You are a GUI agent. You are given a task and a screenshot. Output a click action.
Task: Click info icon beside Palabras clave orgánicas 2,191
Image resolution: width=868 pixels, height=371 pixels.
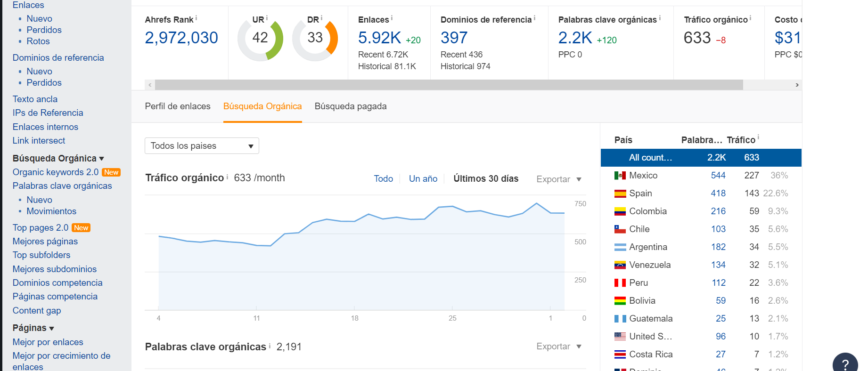point(270,346)
